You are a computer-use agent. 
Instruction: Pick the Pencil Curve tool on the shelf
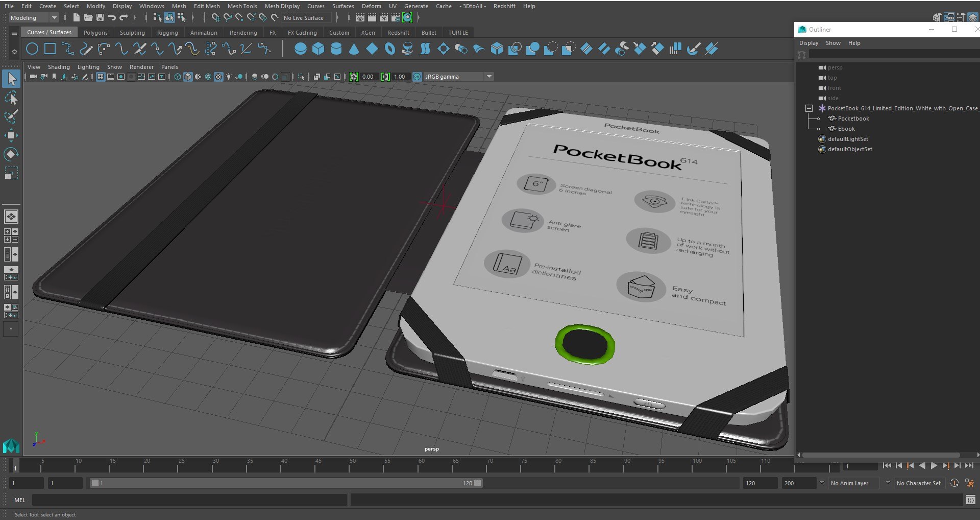[86, 49]
